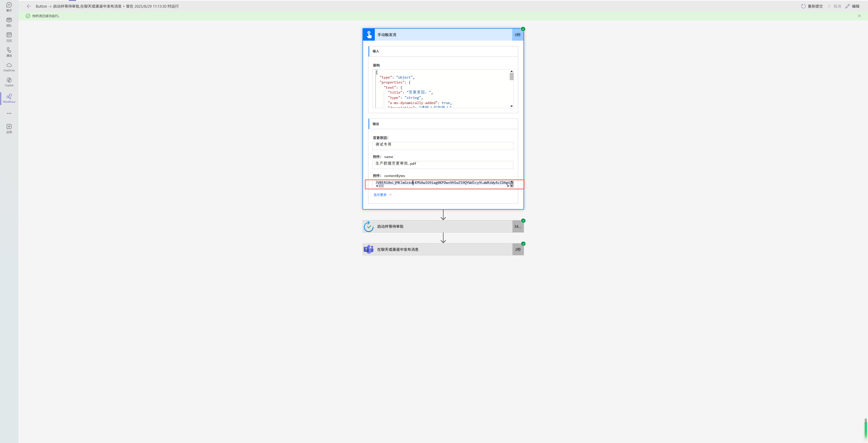
Task: Click the 变更原因 output text field
Action: (443, 145)
